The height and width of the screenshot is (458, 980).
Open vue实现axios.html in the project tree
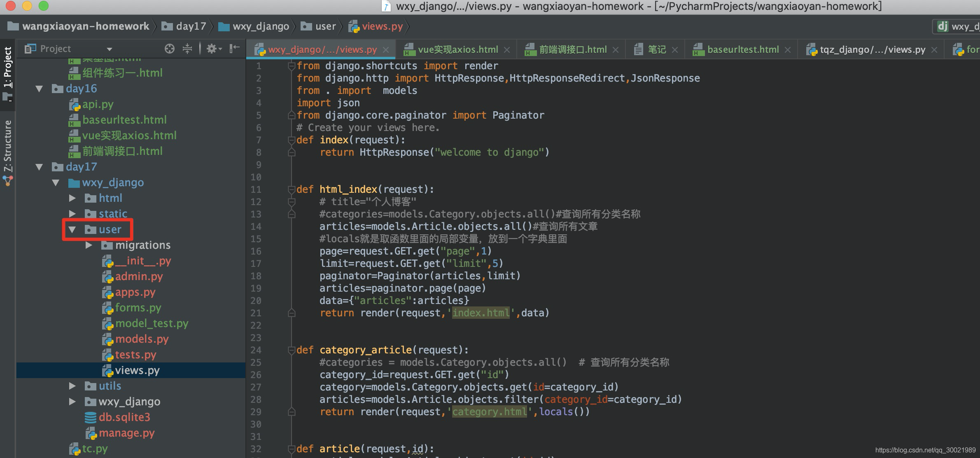[x=122, y=136]
